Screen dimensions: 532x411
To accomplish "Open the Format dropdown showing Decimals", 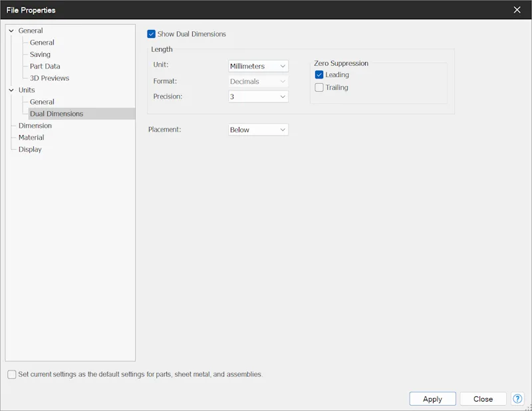I will (x=258, y=81).
